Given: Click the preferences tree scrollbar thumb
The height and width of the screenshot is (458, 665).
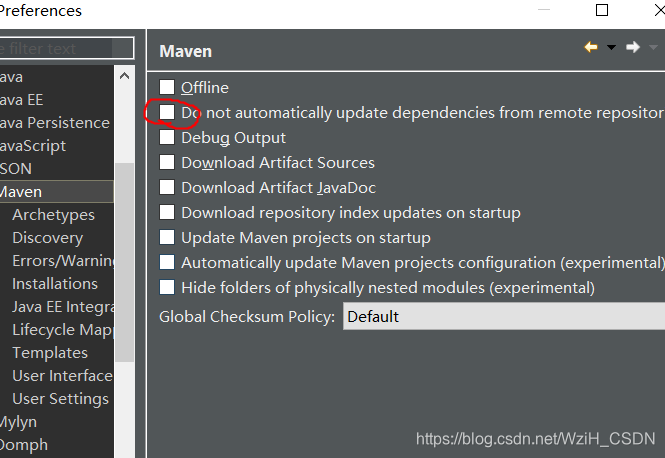Looking at the screenshot, I should [124, 262].
